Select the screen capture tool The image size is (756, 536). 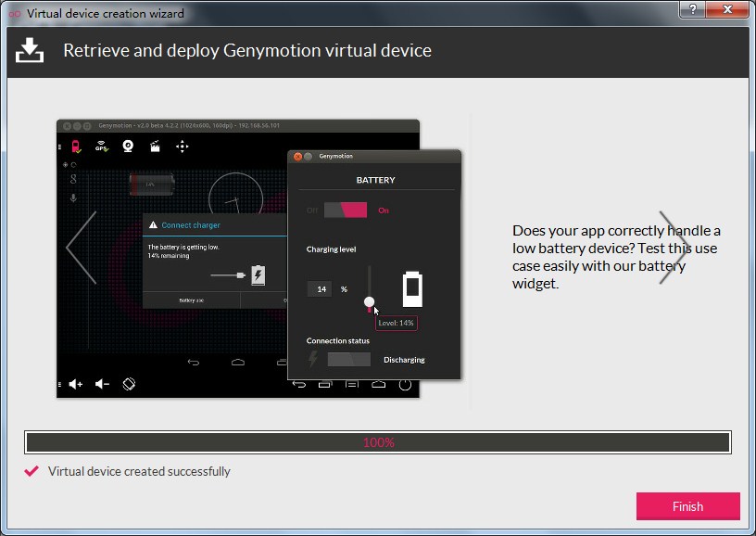coord(154,147)
